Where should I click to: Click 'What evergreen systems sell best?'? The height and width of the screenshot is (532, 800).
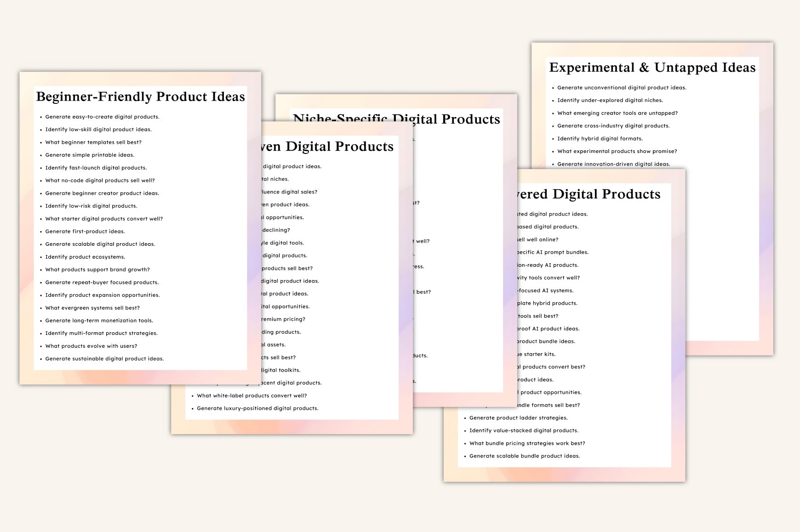(92, 308)
